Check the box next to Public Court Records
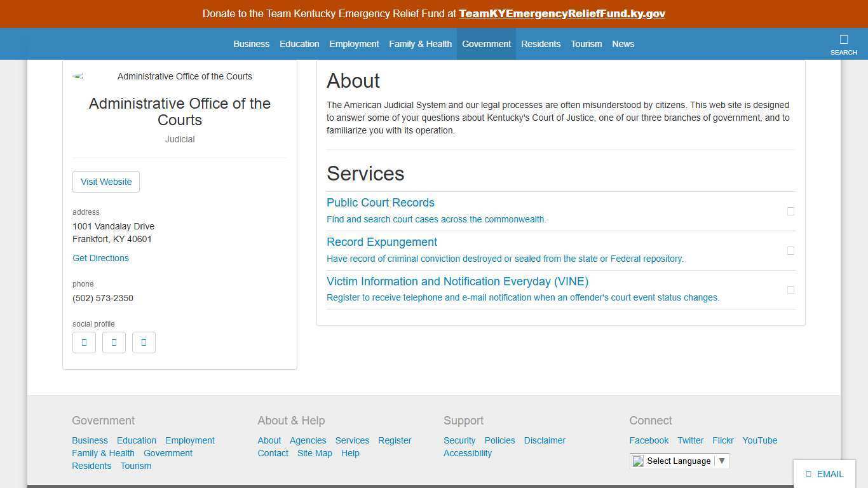 [x=790, y=211]
